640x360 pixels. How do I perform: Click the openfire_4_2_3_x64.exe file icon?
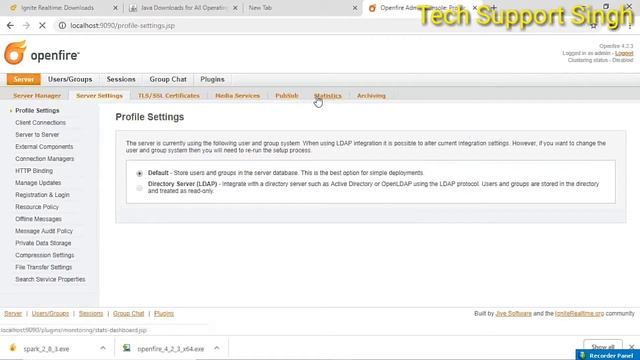coord(127,348)
